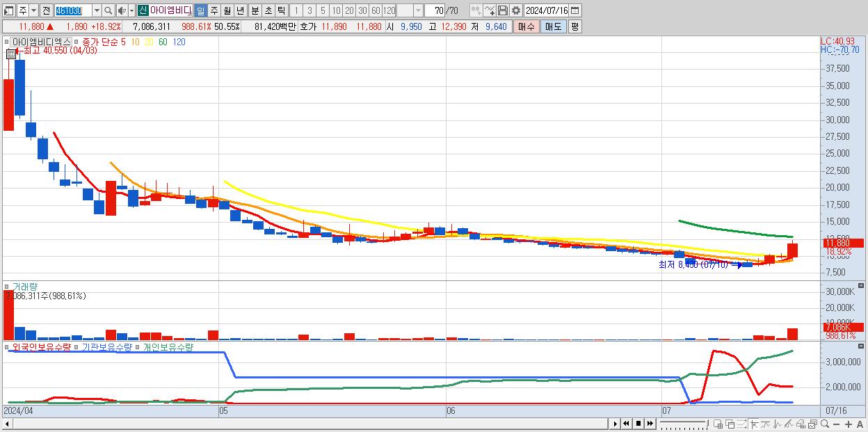Image resolution: width=868 pixels, height=432 pixels.
Task: Open the 주 dropdown arrow beside the layout icon
Action: pos(33,10)
